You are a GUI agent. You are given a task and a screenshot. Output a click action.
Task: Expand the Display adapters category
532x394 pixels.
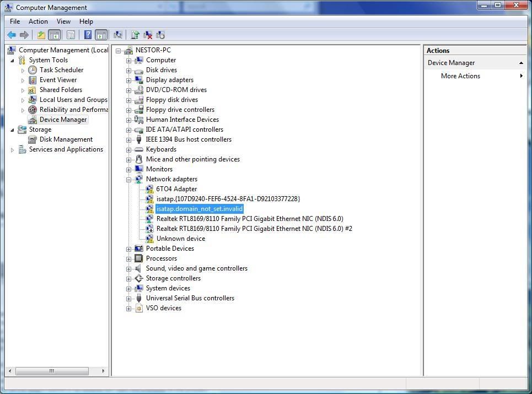(x=128, y=80)
